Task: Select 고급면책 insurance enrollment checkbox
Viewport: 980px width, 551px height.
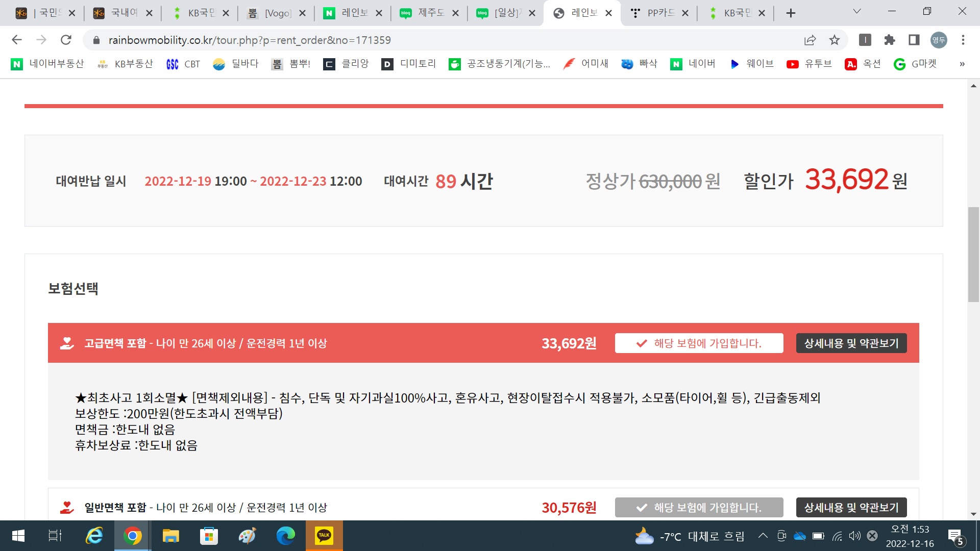Action: [699, 343]
